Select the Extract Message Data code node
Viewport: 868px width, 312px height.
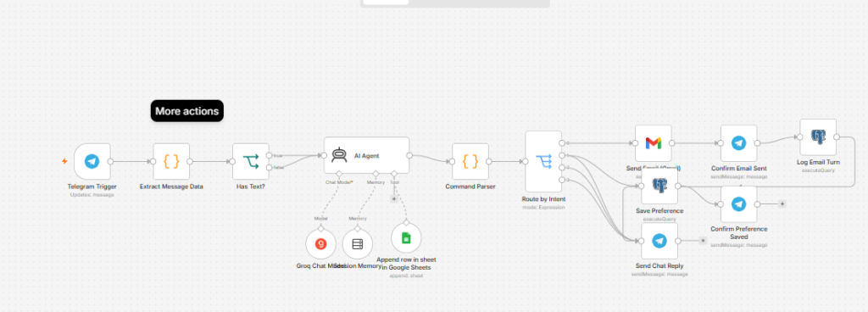pos(171,162)
